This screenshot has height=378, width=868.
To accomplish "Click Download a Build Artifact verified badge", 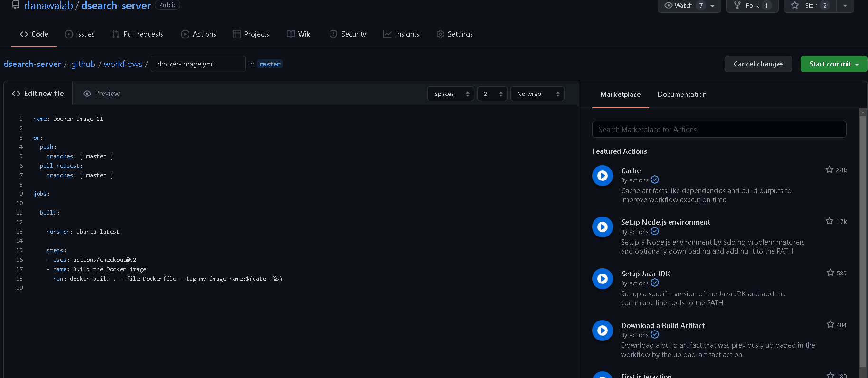I will 655,334.
